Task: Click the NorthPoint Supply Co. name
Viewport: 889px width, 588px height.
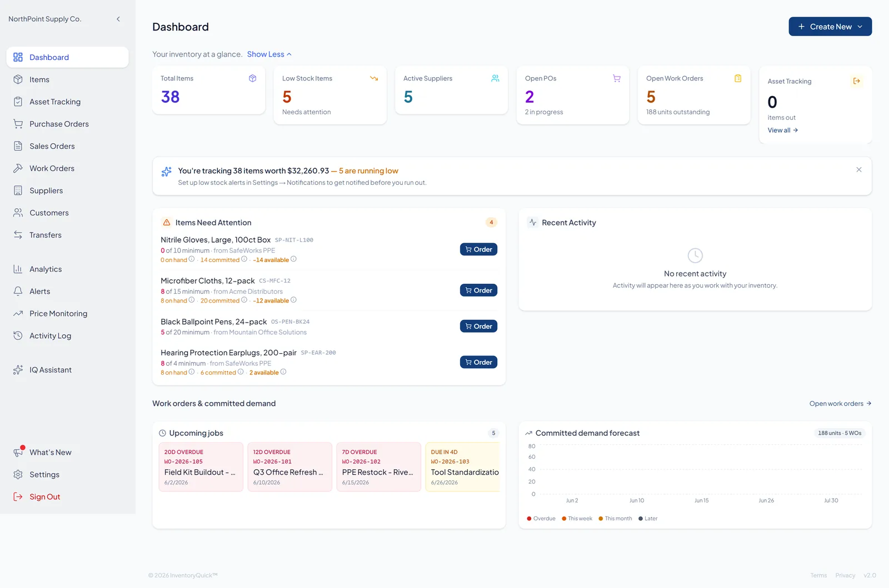Action: 45,19
